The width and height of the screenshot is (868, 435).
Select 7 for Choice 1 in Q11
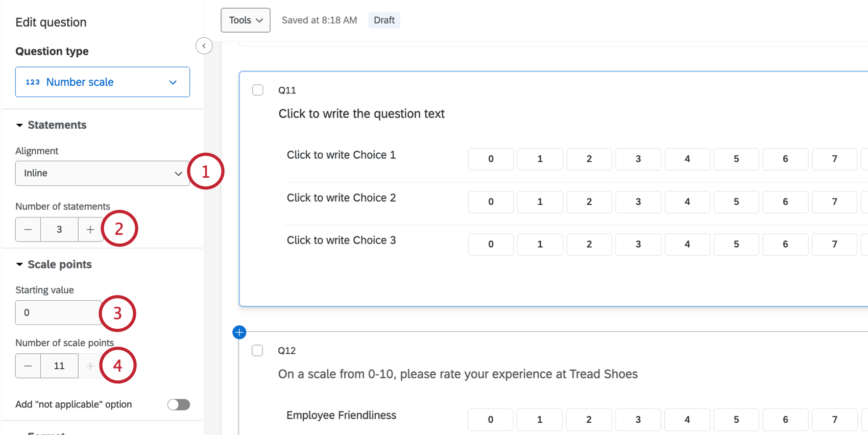[834, 159]
